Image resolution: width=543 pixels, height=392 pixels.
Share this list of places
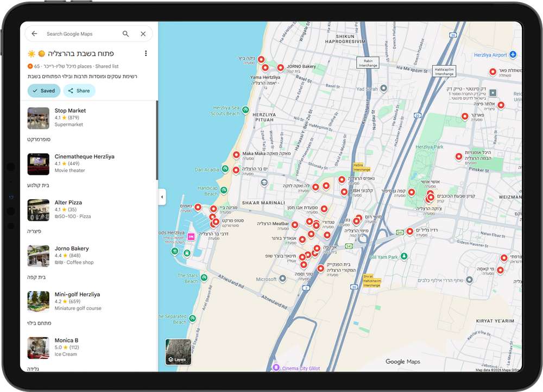click(79, 91)
